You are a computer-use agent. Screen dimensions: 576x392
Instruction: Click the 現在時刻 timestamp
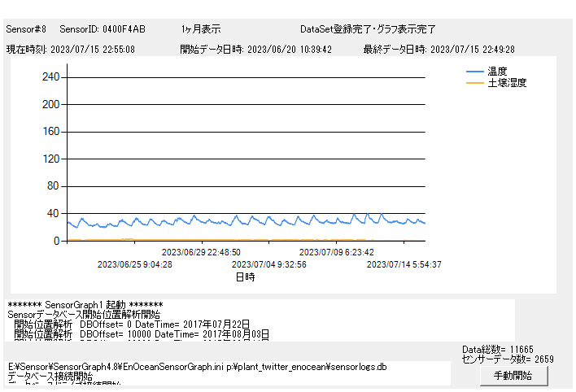[x=71, y=49]
